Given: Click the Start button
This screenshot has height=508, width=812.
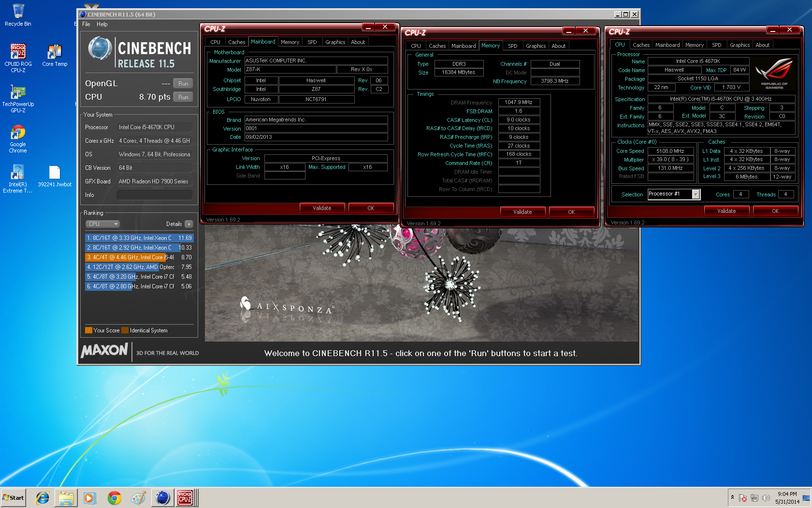Looking at the screenshot, I should point(14,497).
